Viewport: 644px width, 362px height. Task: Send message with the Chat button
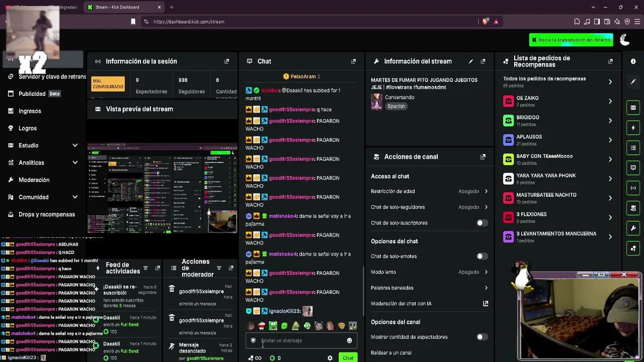(348, 358)
